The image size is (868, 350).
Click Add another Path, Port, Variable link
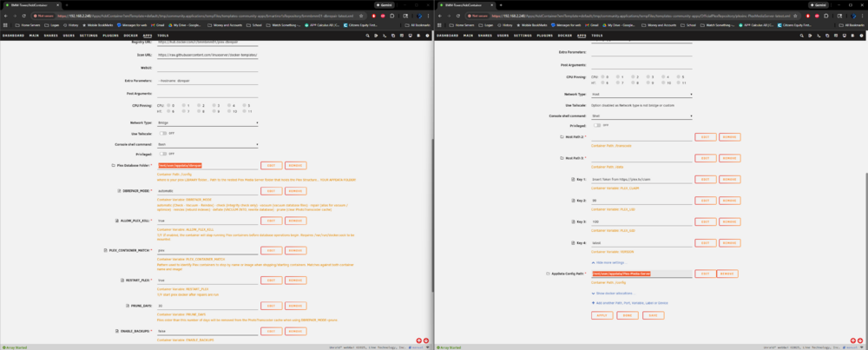pyautogui.click(x=630, y=303)
